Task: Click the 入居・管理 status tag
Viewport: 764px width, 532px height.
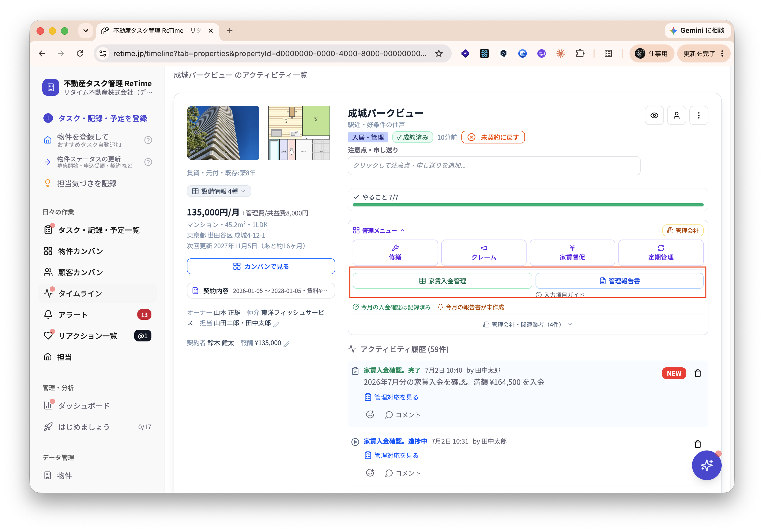Action: point(368,137)
